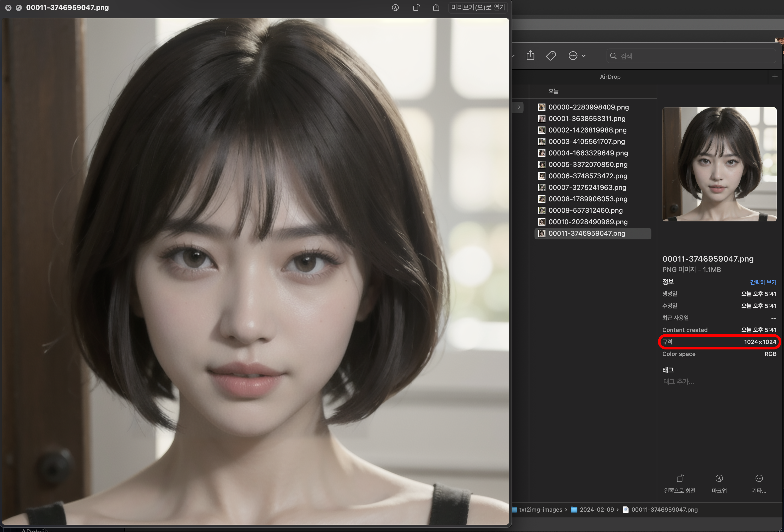The image size is (784, 532).
Task: Click the Finder toolbar share icon
Action: click(530, 56)
